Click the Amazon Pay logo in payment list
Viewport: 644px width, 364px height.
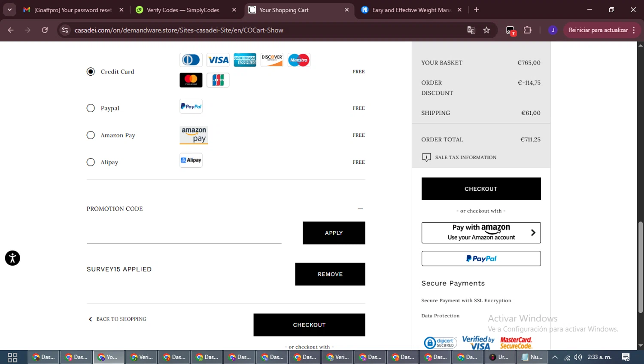click(194, 135)
